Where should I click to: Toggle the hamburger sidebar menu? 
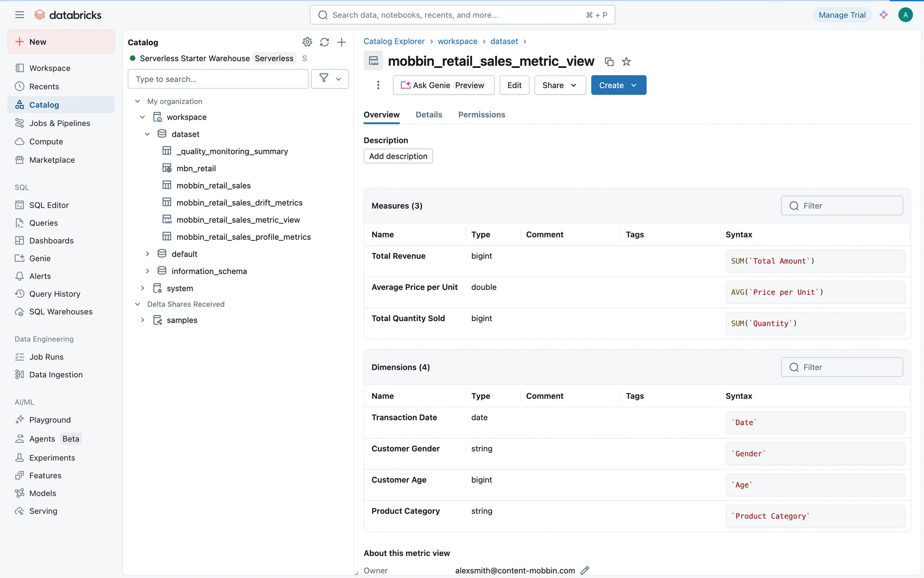click(x=19, y=15)
